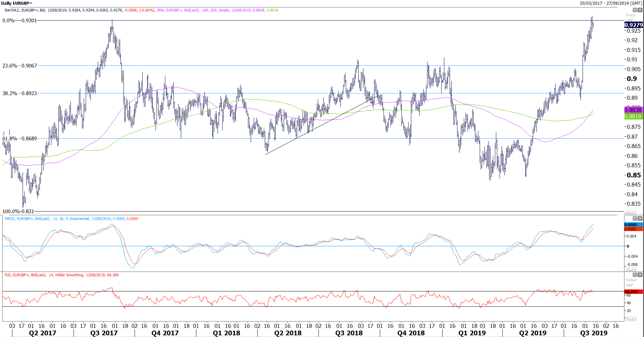Viewport: 644px width, 337px height.
Task: Close the RSI indicator panel
Action: [640, 275]
